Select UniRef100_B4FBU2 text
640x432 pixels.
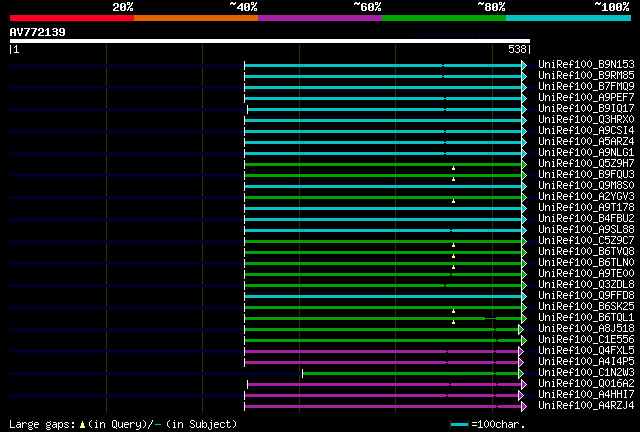(x=586, y=219)
